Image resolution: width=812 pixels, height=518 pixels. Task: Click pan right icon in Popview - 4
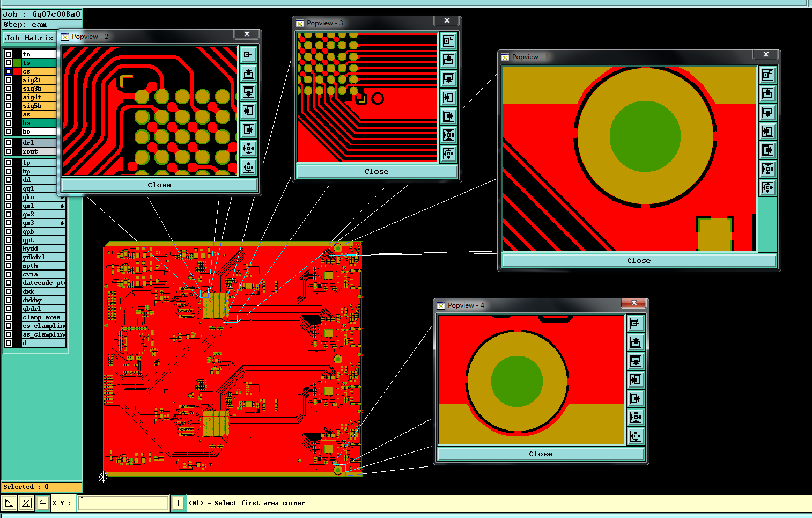point(636,398)
